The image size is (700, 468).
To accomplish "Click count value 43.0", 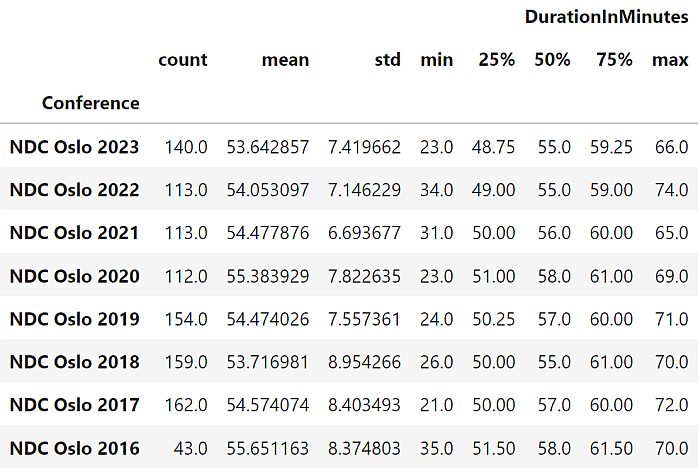I will click(191, 448).
